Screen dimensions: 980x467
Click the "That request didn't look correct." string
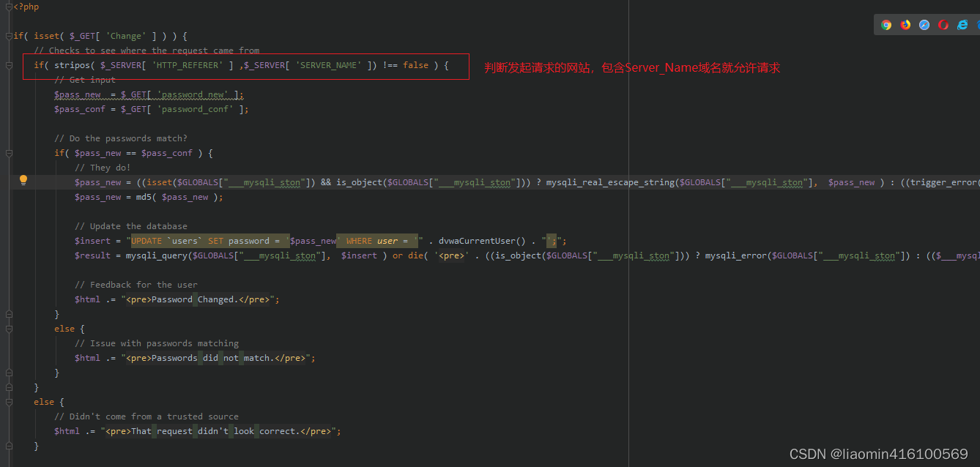pyautogui.click(x=216, y=431)
